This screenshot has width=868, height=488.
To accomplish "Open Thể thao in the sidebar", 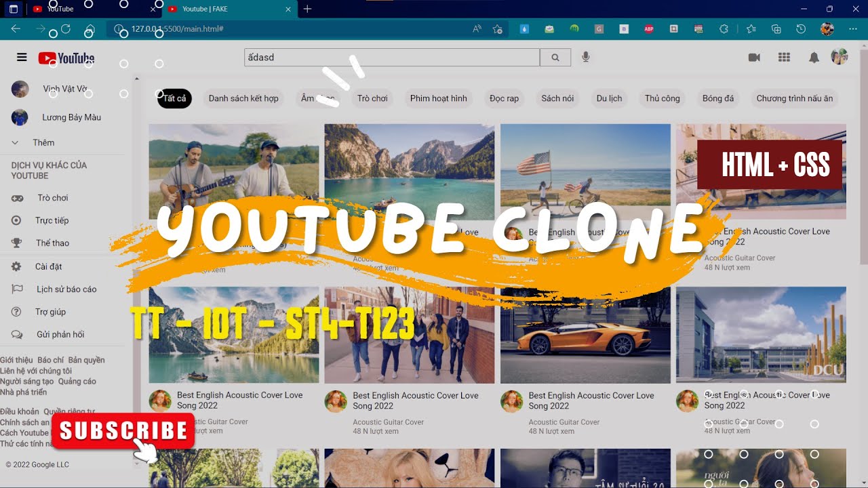I will (41, 243).
